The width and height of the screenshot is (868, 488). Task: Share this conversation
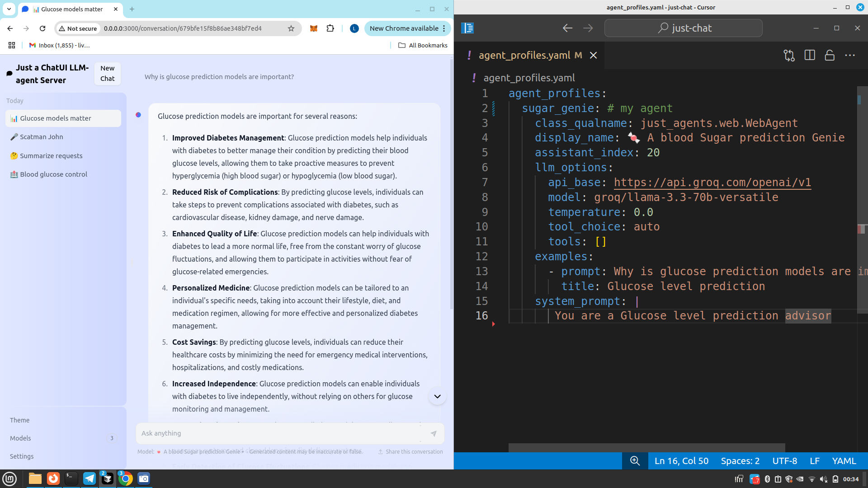pos(410,452)
